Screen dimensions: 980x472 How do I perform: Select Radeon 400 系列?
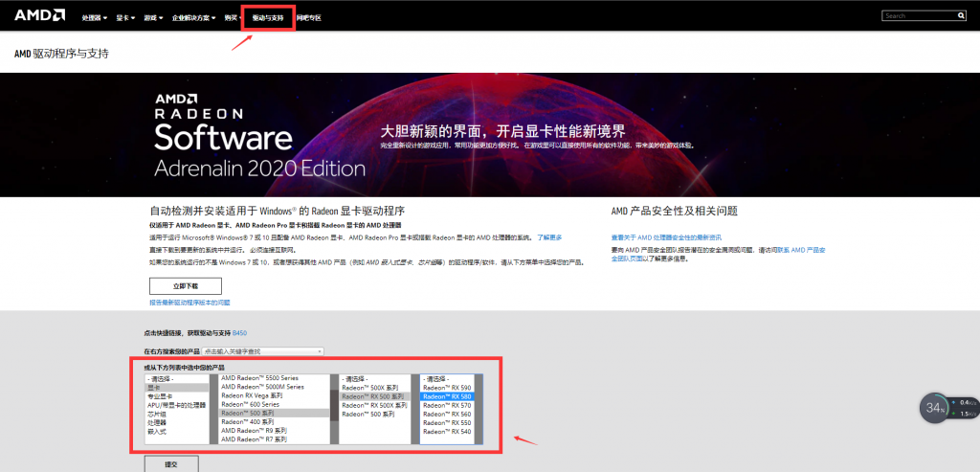point(275,422)
